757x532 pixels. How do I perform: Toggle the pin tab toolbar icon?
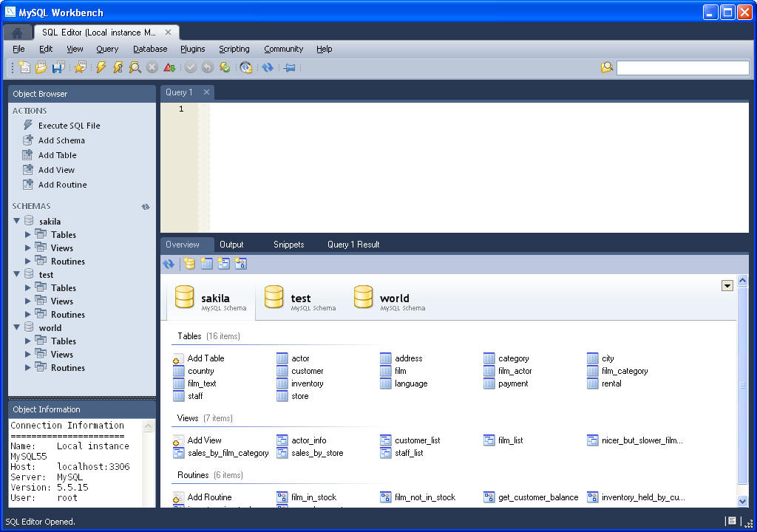pyautogui.click(x=289, y=67)
